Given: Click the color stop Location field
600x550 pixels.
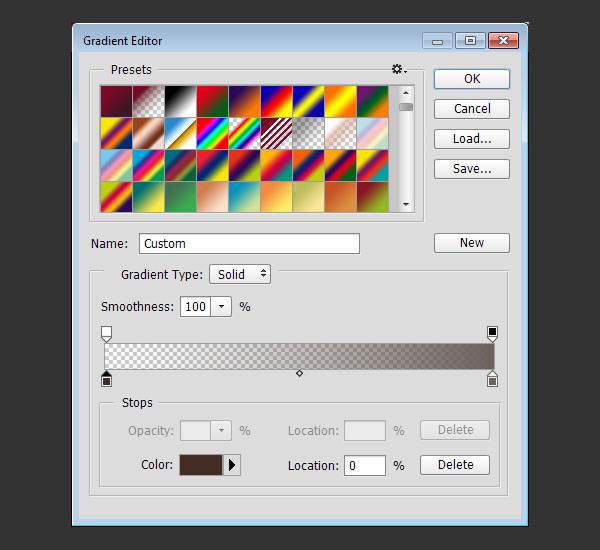Looking at the screenshot, I should pos(365,465).
